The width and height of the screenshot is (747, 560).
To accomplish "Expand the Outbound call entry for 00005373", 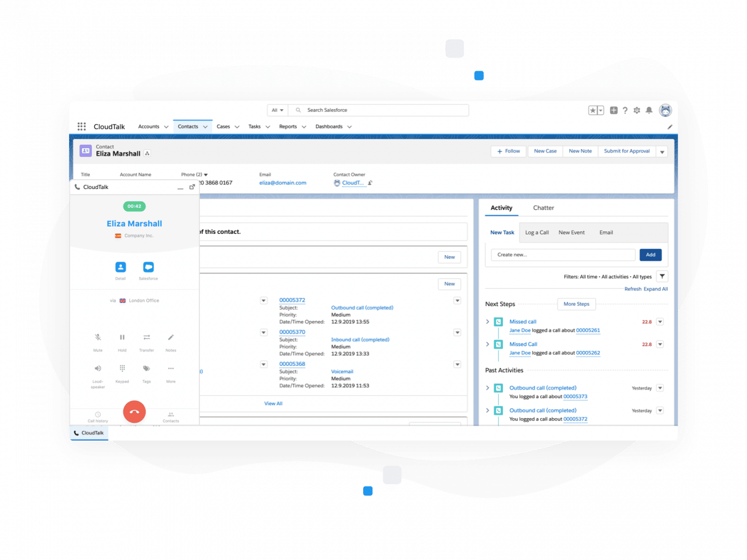I will (488, 388).
